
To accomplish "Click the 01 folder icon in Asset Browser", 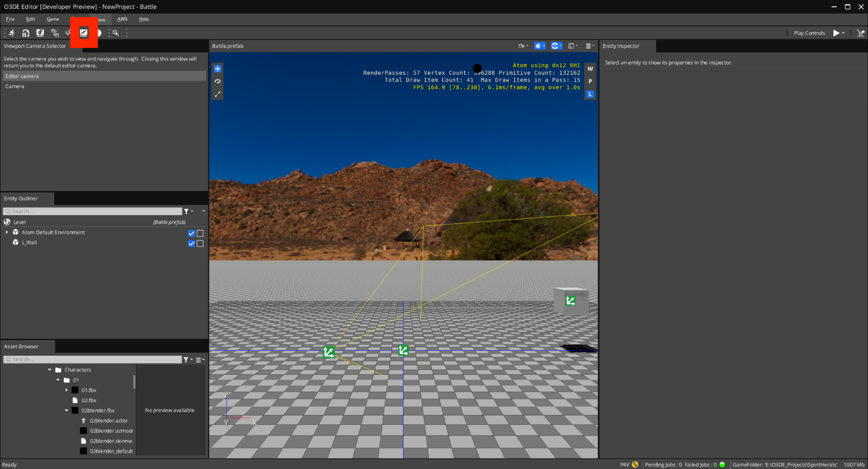I will (67, 380).
